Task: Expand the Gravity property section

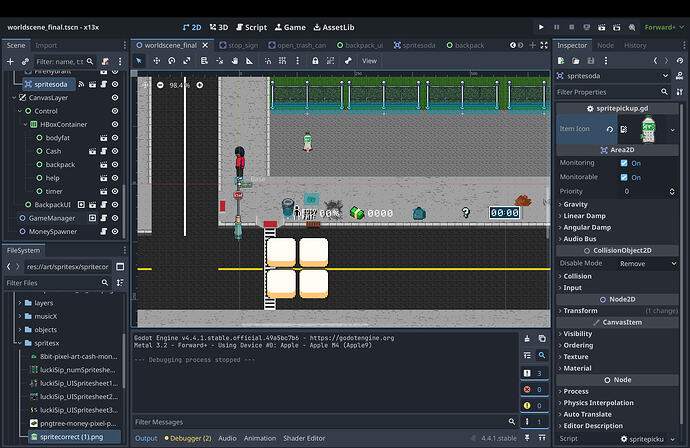Action: (575, 204)
